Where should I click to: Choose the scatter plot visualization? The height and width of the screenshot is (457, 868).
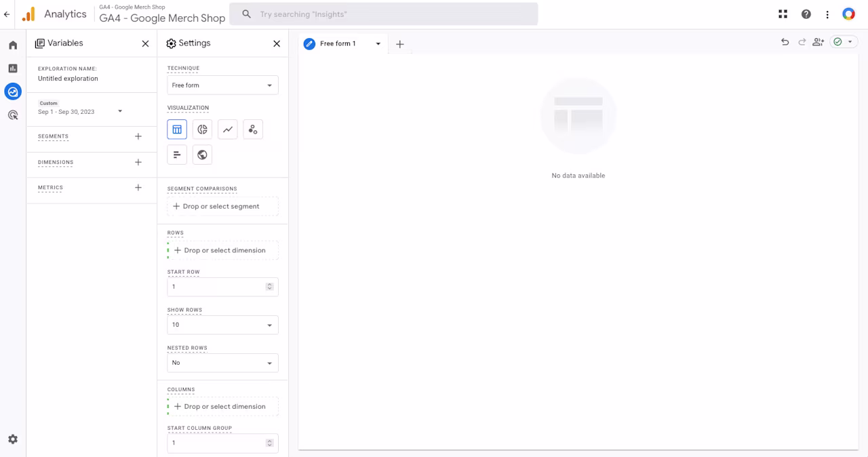click(253, 130)
